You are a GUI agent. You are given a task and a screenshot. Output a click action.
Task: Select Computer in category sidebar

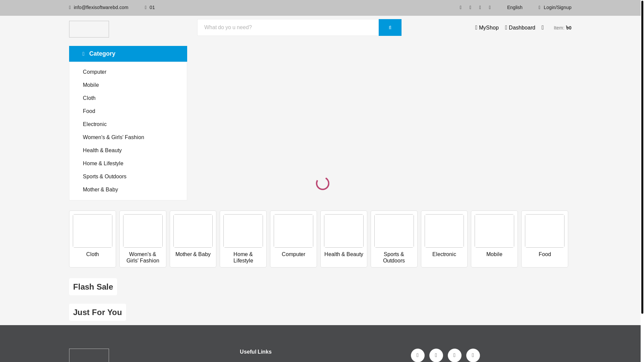[95, 72]
